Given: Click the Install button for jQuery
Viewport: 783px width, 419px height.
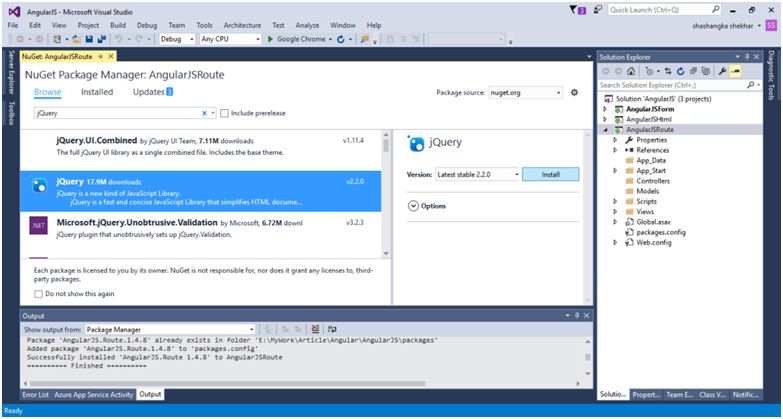Looking at the screenshot, I should coord(550,174).
